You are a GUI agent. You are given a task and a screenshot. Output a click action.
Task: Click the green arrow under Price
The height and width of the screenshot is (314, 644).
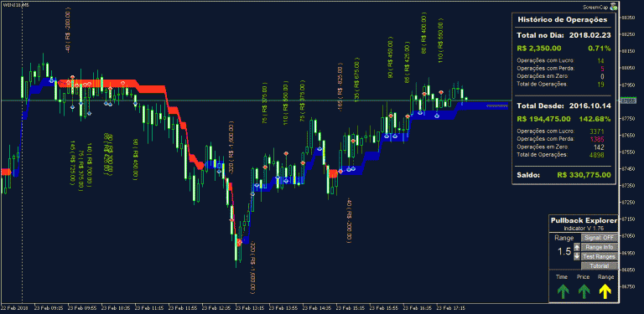(584, 291)
